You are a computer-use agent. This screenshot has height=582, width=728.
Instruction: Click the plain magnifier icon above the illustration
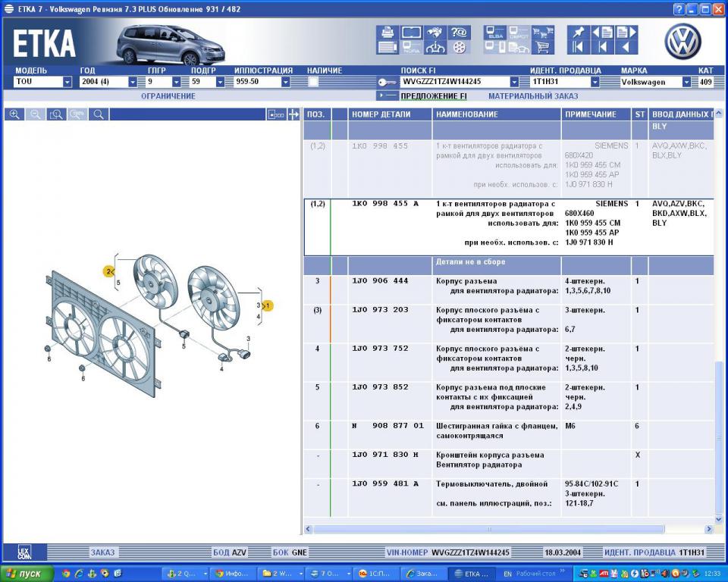pyautogui.click(x=99, y=114)
